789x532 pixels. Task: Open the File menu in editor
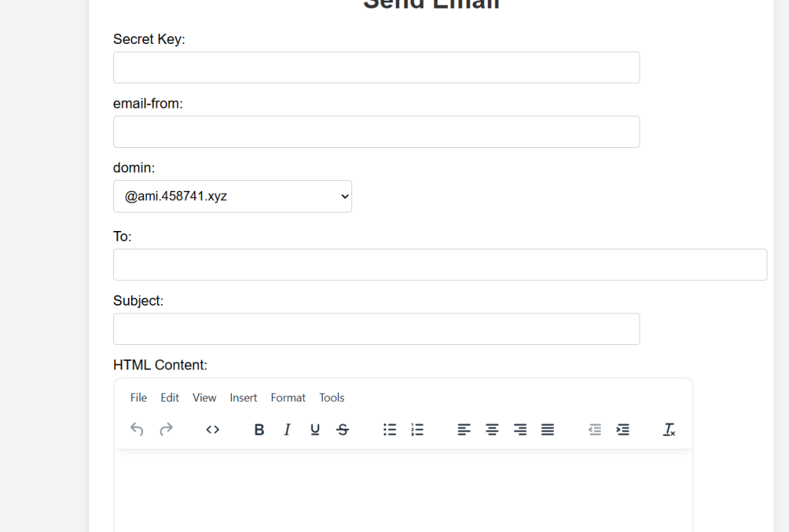pos(139,398)
